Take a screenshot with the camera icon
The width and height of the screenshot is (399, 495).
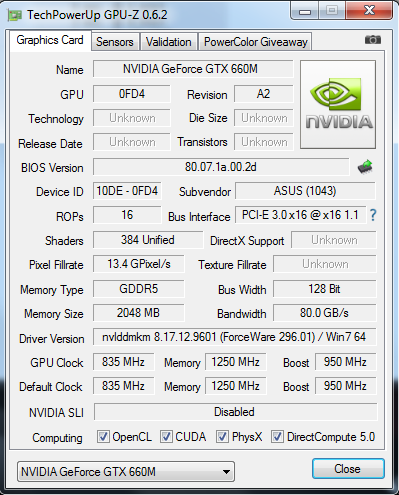(x=373, y=40)
